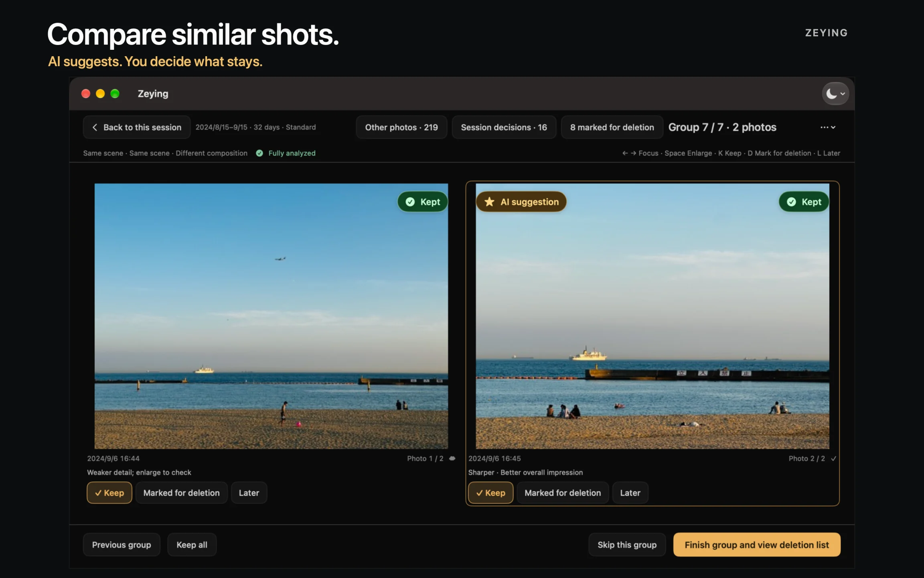924x578 pixels.
Task: Open Other photos · 219 tab
Action: [401, 127]
